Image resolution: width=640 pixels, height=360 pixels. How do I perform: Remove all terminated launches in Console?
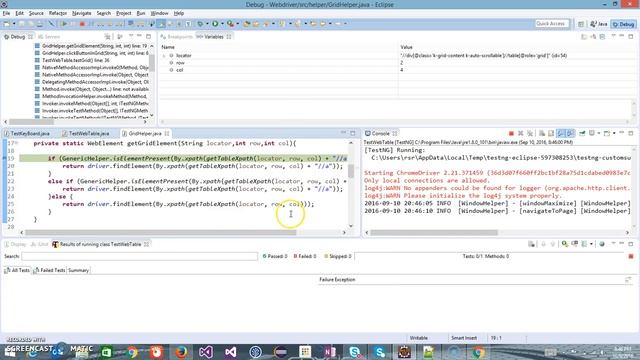[x=530, y=133]
